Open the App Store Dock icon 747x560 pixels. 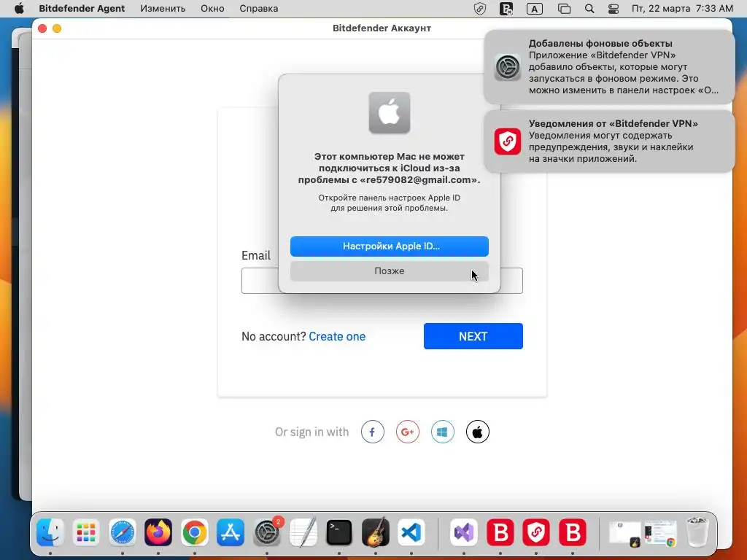[231, 532]
